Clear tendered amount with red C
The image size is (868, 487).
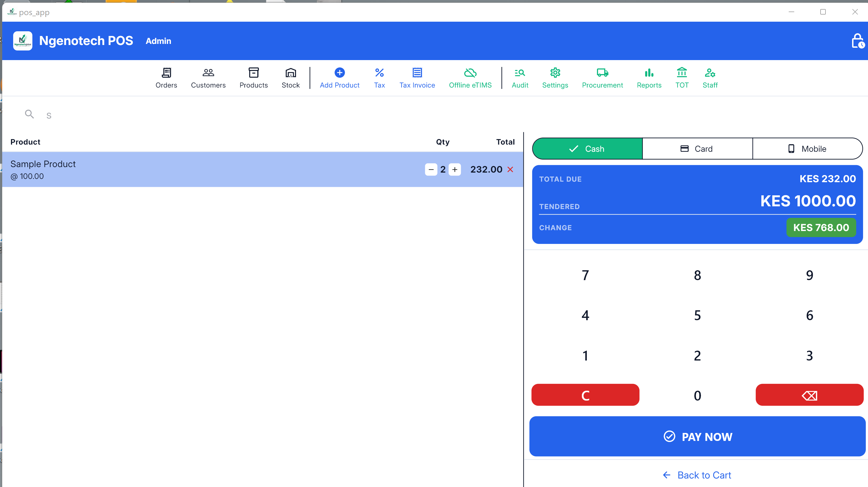click(x=585, y=395)
